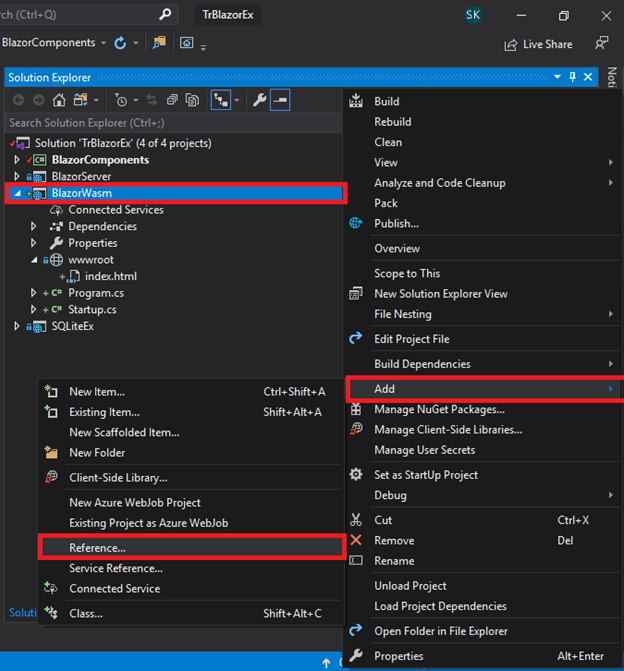The image size is (624, 671).
Task: Click the Home icon in Solution Explorer toolbar
Action: coord(59,100)
